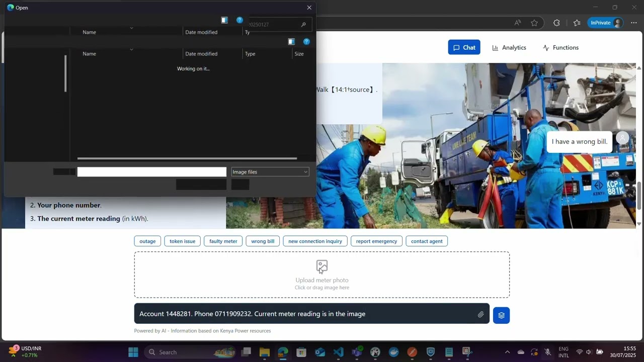Switch to the Analytics tab
Viewport: 644px width, 362px height.
pos(509,47)
